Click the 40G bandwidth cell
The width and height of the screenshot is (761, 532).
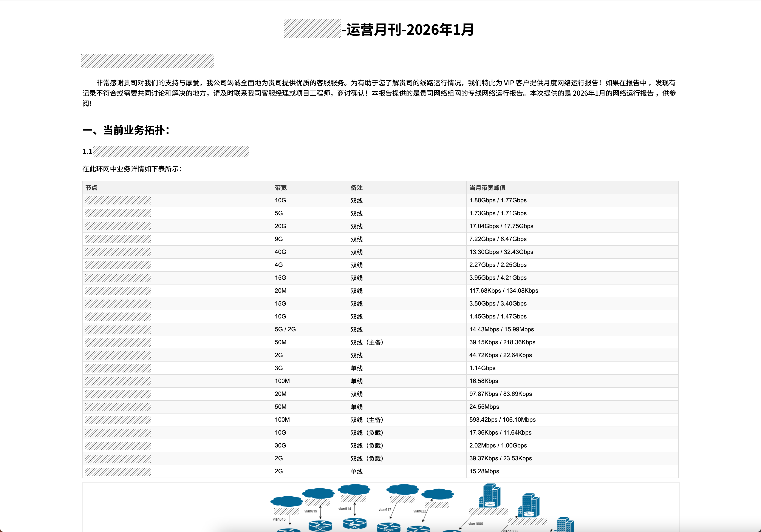[280, 252]
